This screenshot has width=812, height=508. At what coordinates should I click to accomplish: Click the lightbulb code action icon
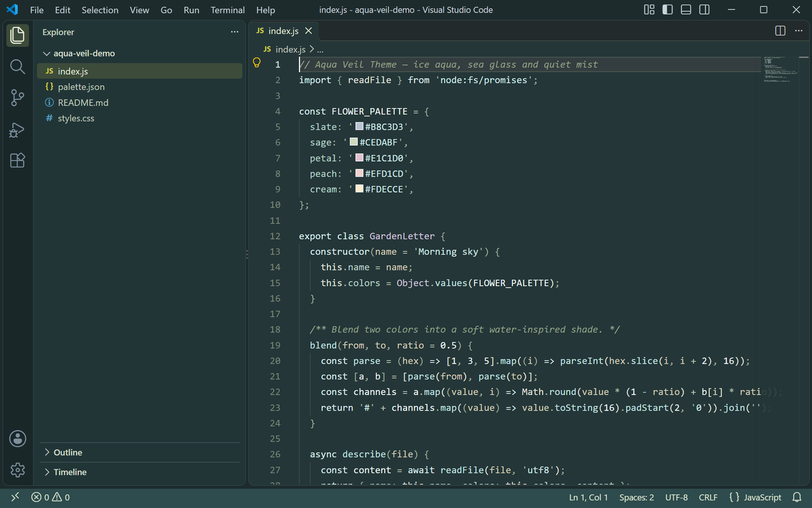(257, 63)
